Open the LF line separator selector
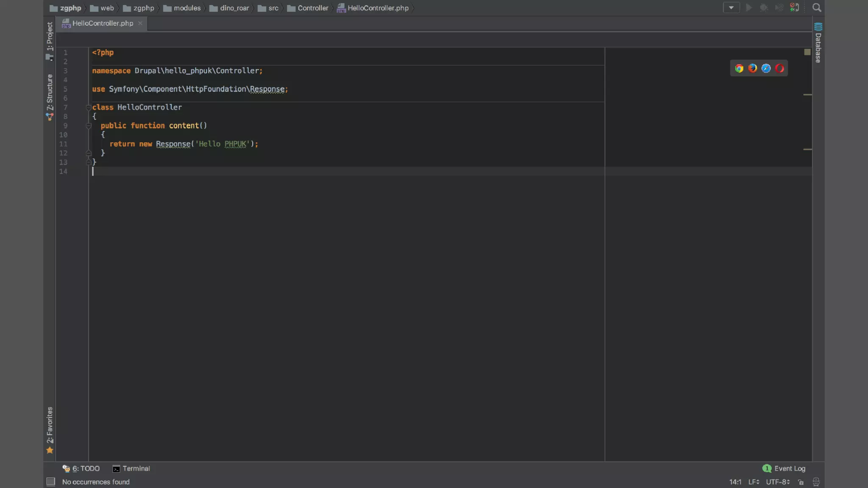Screen dimensions: 868x488 754,482
